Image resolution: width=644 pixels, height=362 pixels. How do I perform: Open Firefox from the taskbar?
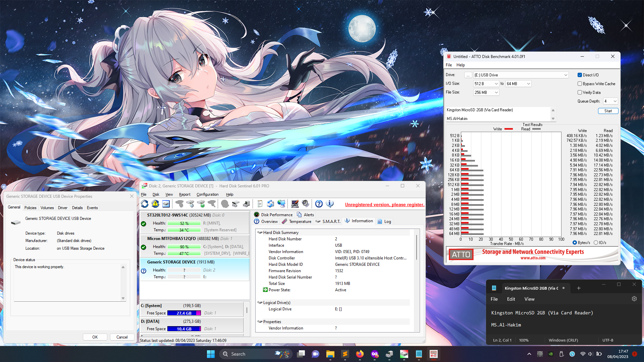pyautogui.click(x=360, y=354)
